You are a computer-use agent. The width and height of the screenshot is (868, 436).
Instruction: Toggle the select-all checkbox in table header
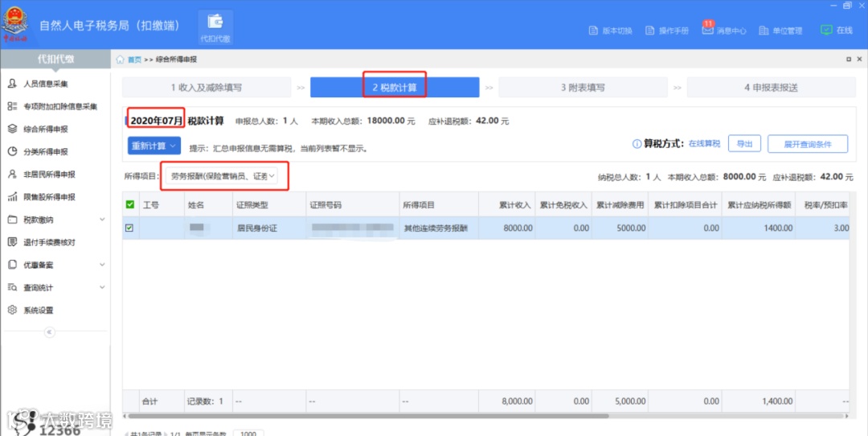(130, 204)
